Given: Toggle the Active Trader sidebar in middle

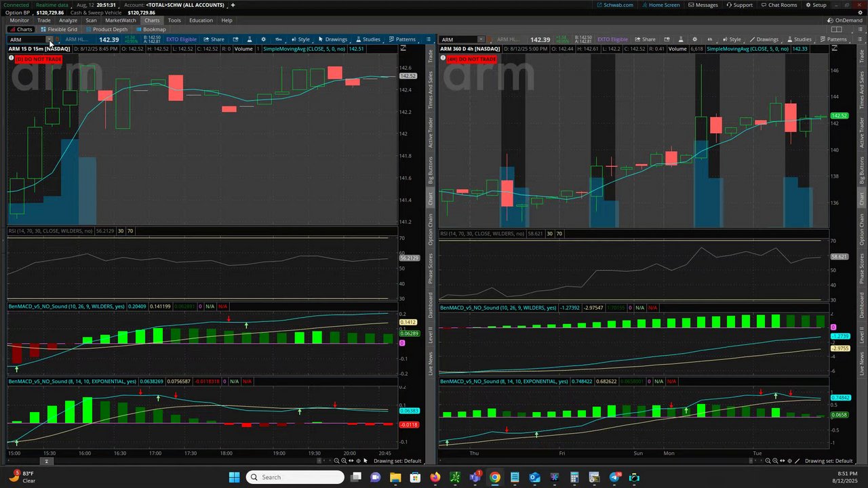Looking at the screenshot, I should [430, 132].
